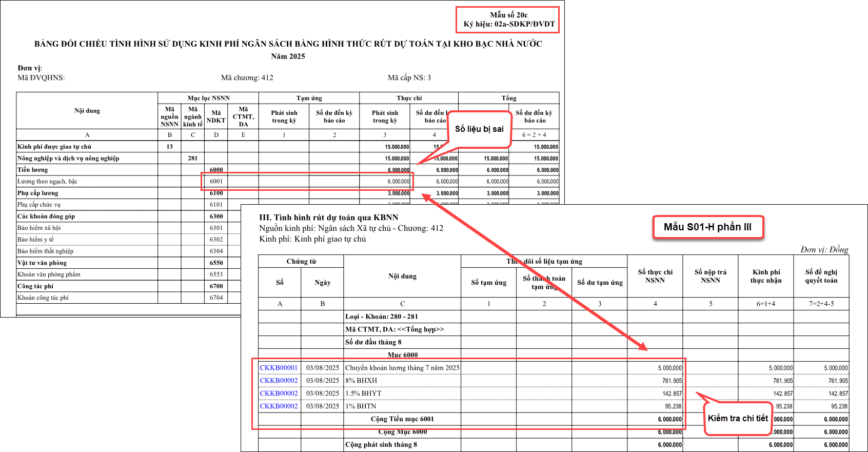Viewport: 868px width, 452px height.
Task: Click NDKT code 6553 cell
Action: click(x=216, y=274)
